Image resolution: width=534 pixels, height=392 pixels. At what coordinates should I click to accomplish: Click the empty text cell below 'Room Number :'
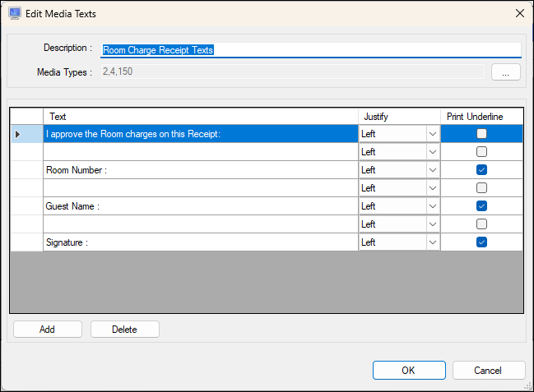click(x=201, y=188)
